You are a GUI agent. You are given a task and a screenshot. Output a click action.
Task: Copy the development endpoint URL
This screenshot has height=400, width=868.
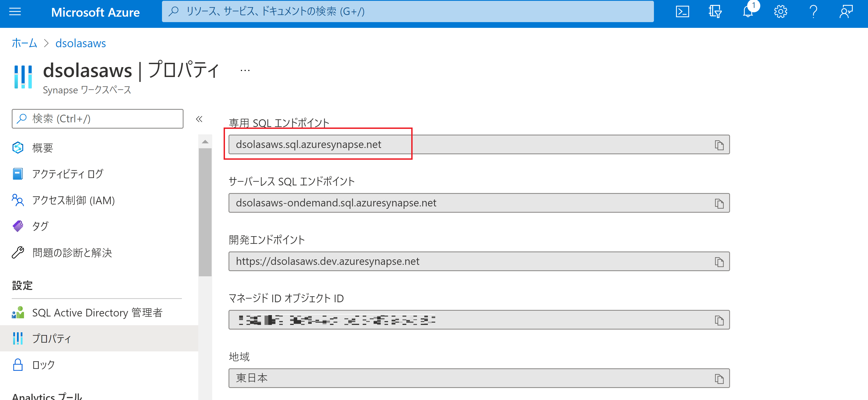coord(719,262)
